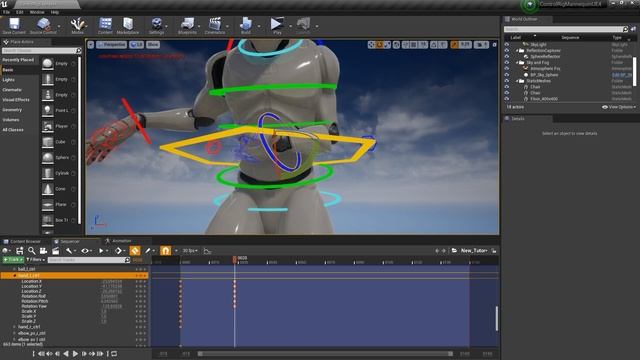Toggle visibility of the Floor_400x400 actor
Image resolution: width=640 pixels, height=360 pixels.
[x=507, y=99]
